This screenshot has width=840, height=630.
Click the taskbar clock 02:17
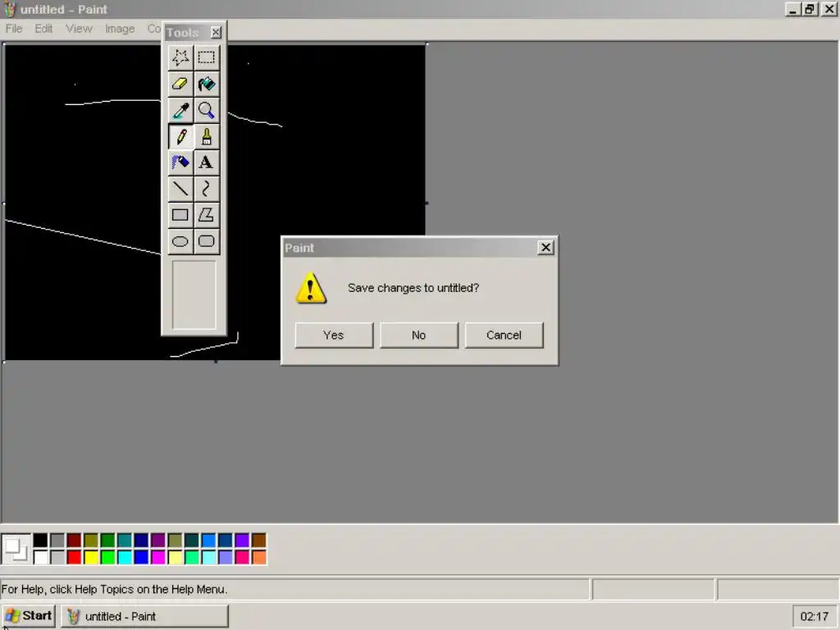pos(815,617)
